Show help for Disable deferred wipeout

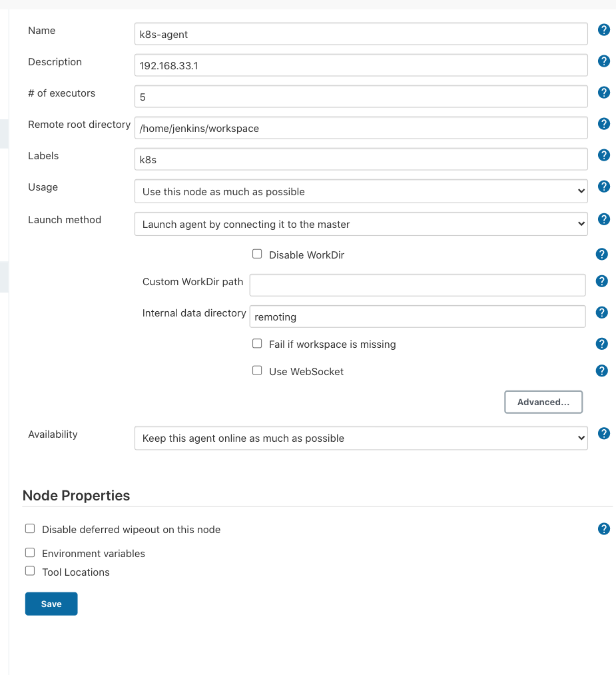(604, 529)
